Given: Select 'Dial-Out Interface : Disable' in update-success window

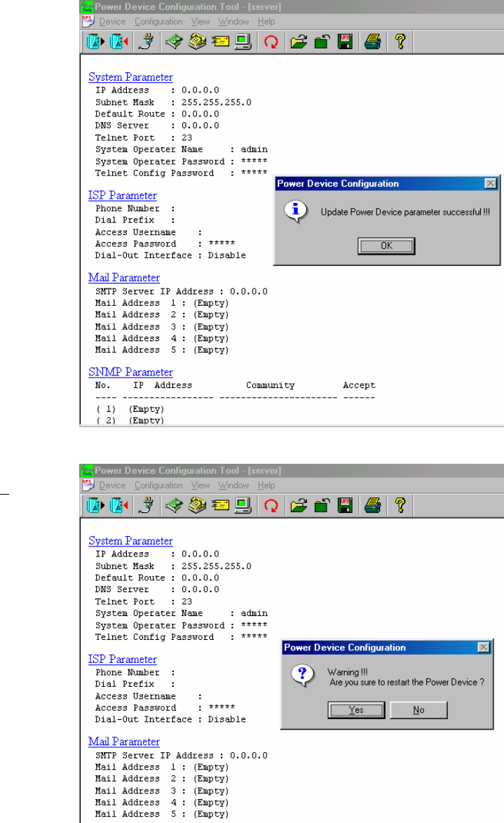Looking at the screenshot, I should point(170,255).
